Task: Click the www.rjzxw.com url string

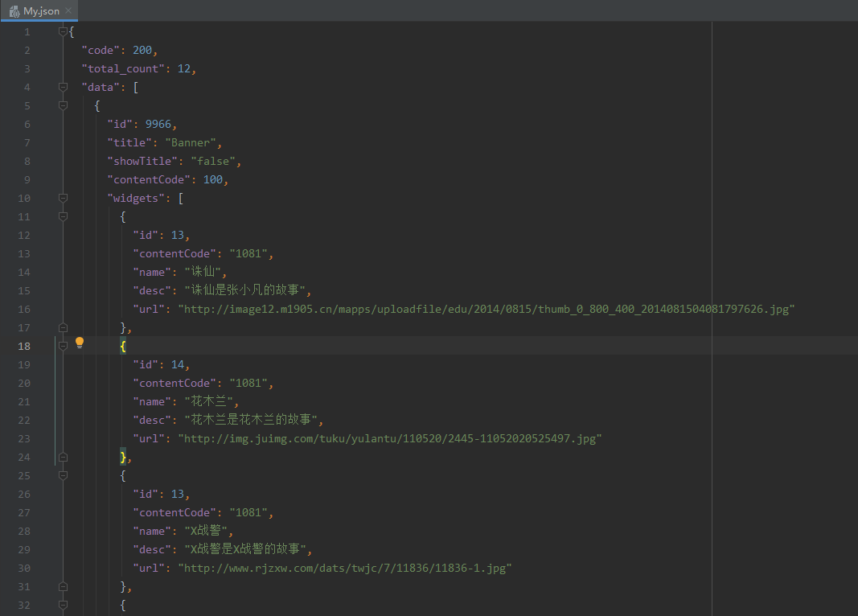Action: [x=345, y=569]
